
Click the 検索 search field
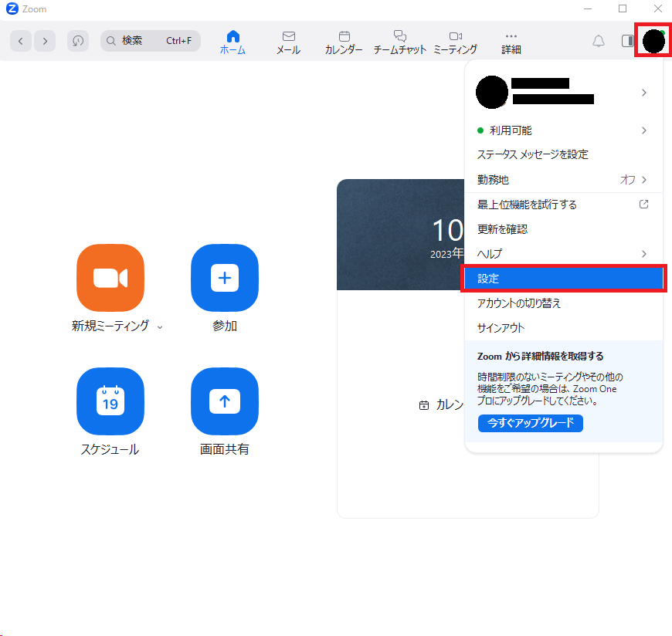tap(150, 41)
